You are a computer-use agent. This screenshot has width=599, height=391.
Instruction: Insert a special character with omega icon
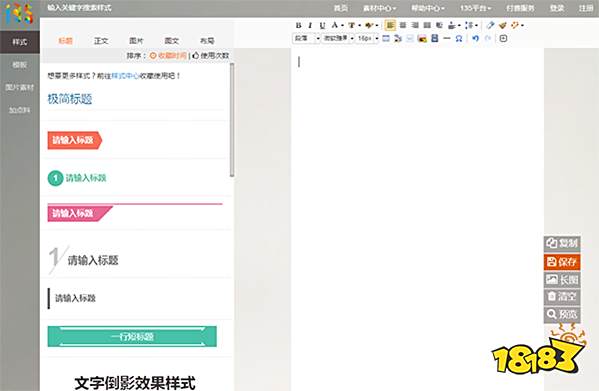459,38
